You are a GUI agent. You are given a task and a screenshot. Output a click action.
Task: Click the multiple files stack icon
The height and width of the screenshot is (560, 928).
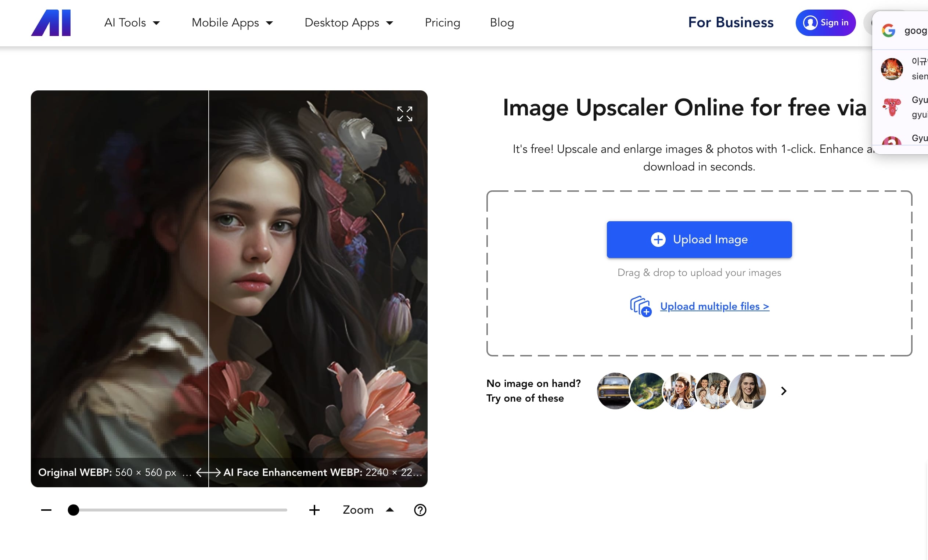tap(640, 306)
